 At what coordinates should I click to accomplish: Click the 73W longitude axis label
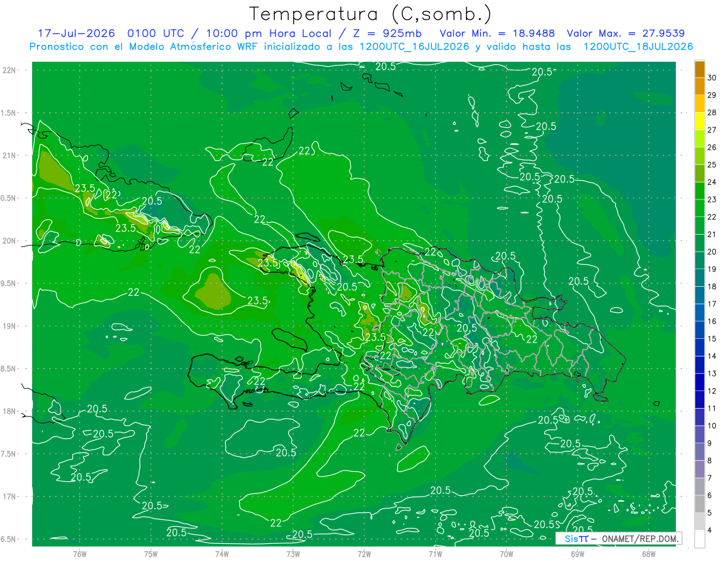coord(293,554)
